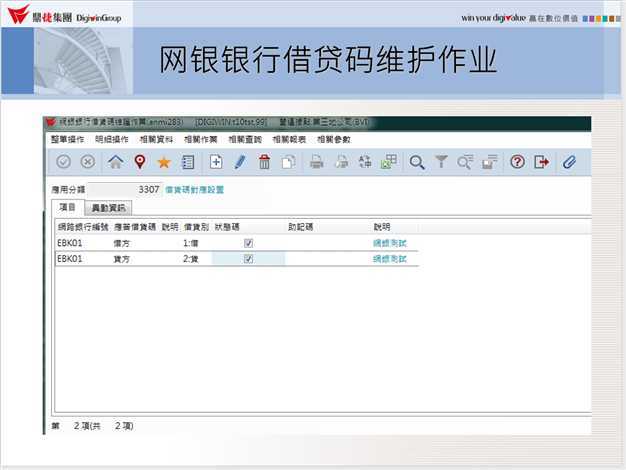Viewport: 626px width, 470px height.
Task: Click the Digiwin Group logo in slide header
Action: (65, 15)
